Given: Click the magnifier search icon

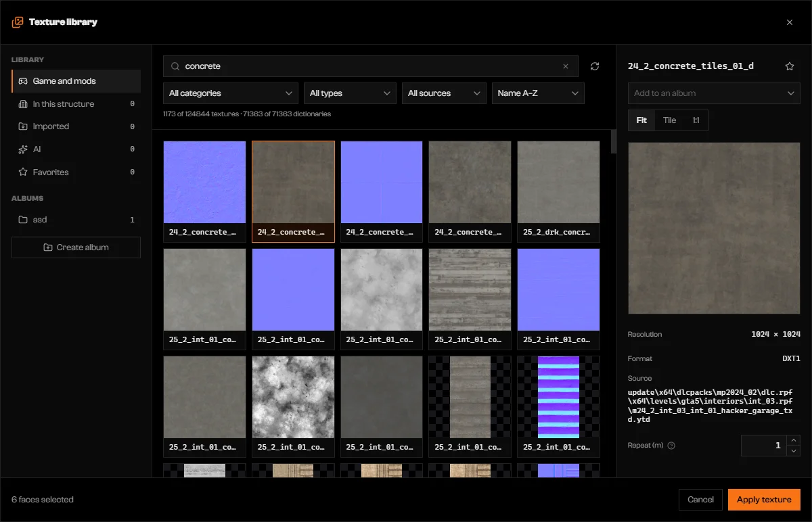Looking at the screenshot, I should tap(175, 66).
